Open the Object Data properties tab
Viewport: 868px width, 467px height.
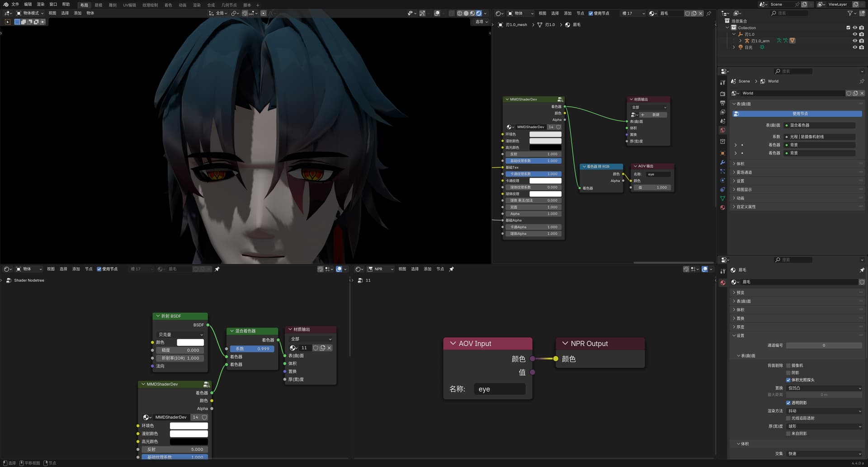coord(722,198)
